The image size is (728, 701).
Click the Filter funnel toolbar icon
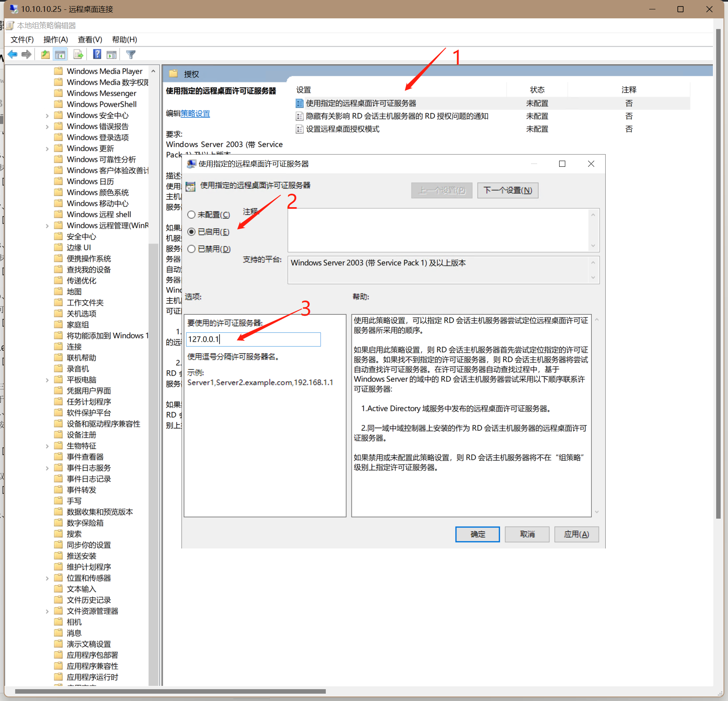tap(131, 54)
